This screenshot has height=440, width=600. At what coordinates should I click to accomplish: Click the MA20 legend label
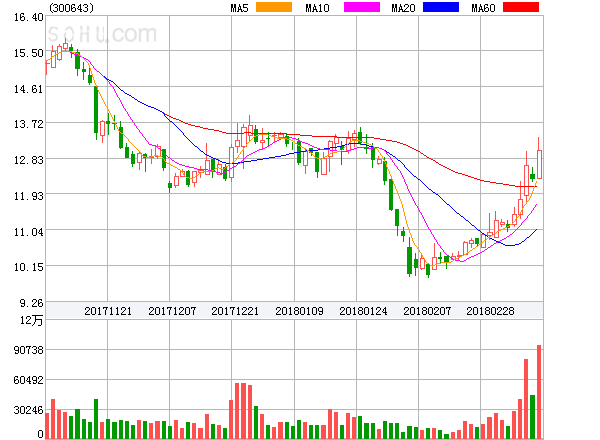coord(403,8)
